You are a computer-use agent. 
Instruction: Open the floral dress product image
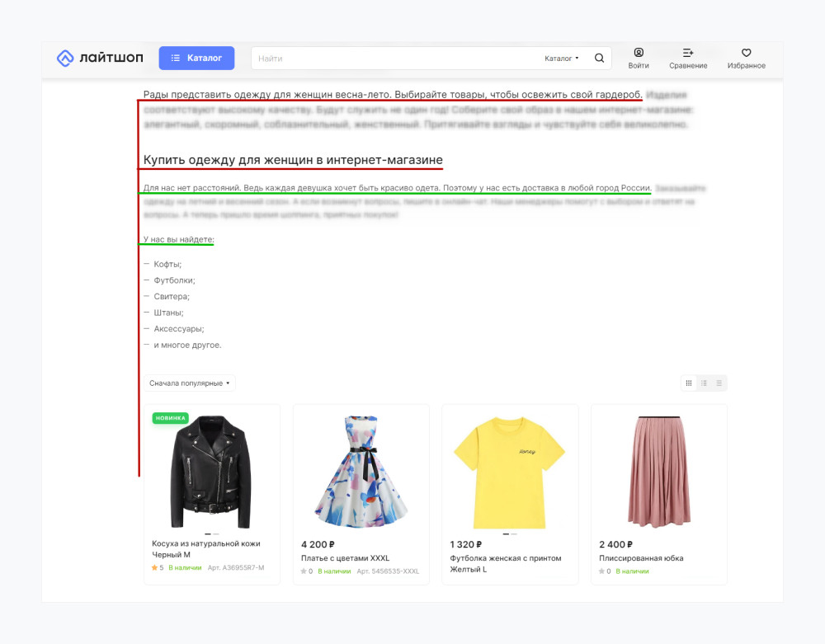pyautogui.click(x=361, y=472)
